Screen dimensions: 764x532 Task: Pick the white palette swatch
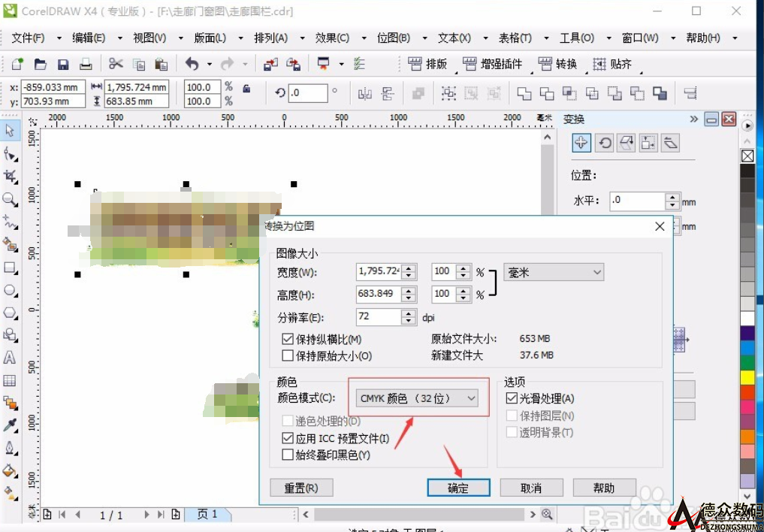pos(747,318)
